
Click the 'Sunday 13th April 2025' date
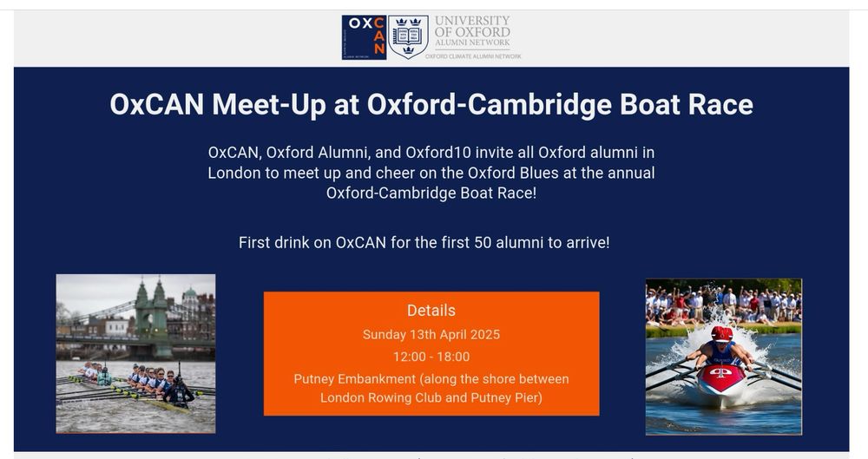(431, 334)
